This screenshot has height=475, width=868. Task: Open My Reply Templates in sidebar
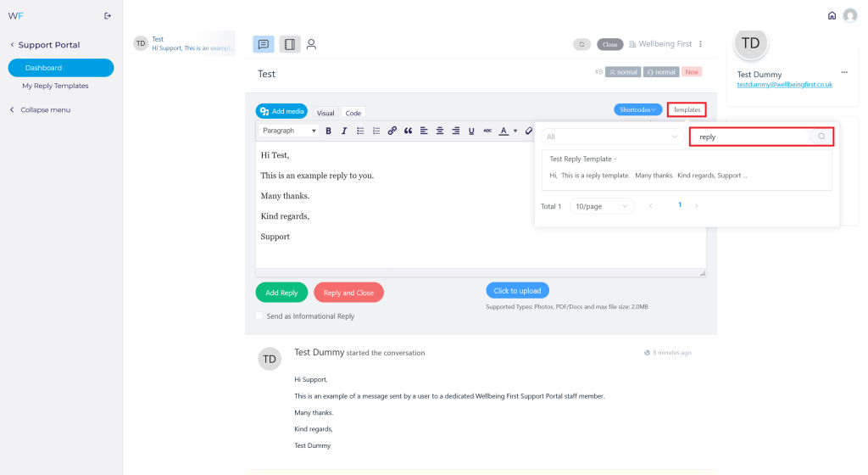point(55,86)
